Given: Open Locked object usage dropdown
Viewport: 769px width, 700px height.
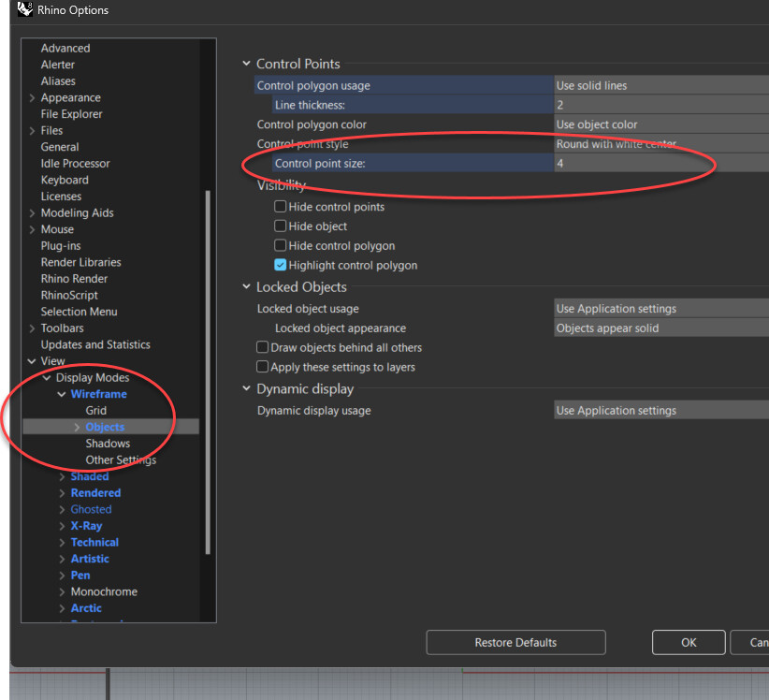Looking at the screenshot, I should tap(661, 309).
